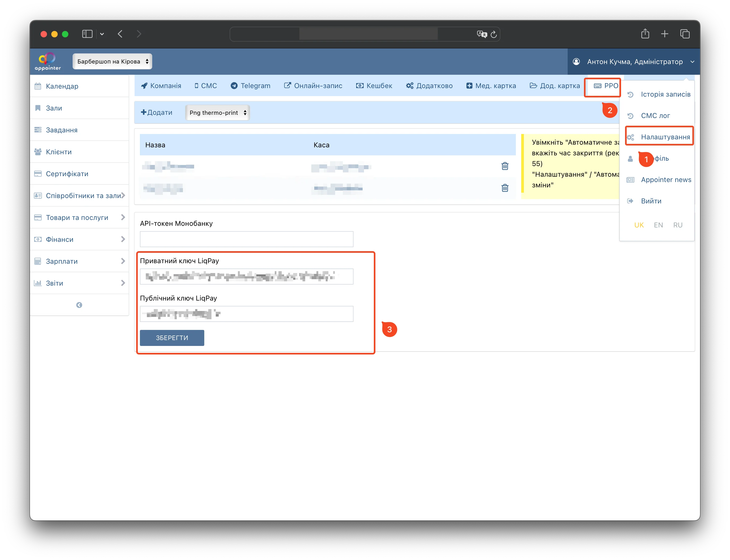The width and height of the screenshot is (730, 560).
Task: Click the Зали bookmark icon
Action: 38,108
